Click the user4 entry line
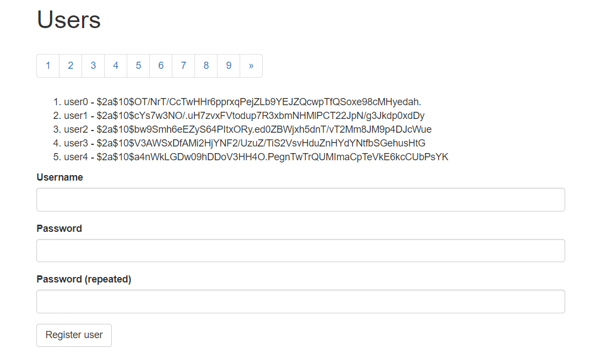The width and height of the screenshot is (590, 364). coord(256,157)
